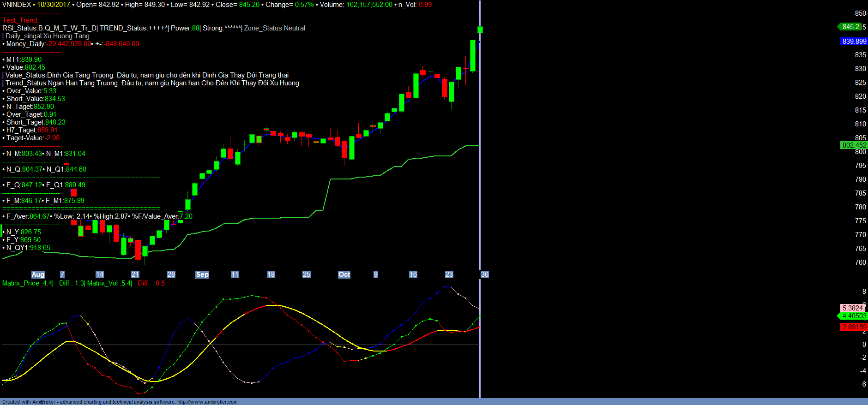Click the blue 839.899 price label
The height and width of the screenshot is (405, 868).
[x=854, y=42]
